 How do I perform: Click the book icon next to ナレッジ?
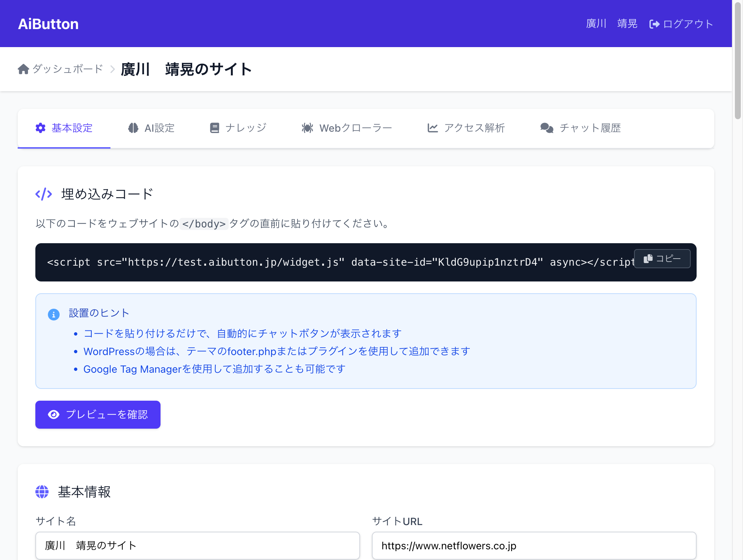(x=215, y=128)
